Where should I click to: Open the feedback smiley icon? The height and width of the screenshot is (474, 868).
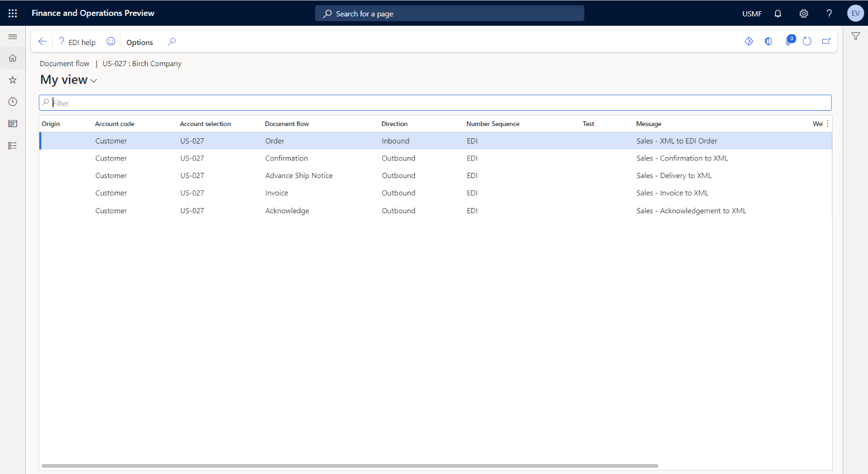111,42
